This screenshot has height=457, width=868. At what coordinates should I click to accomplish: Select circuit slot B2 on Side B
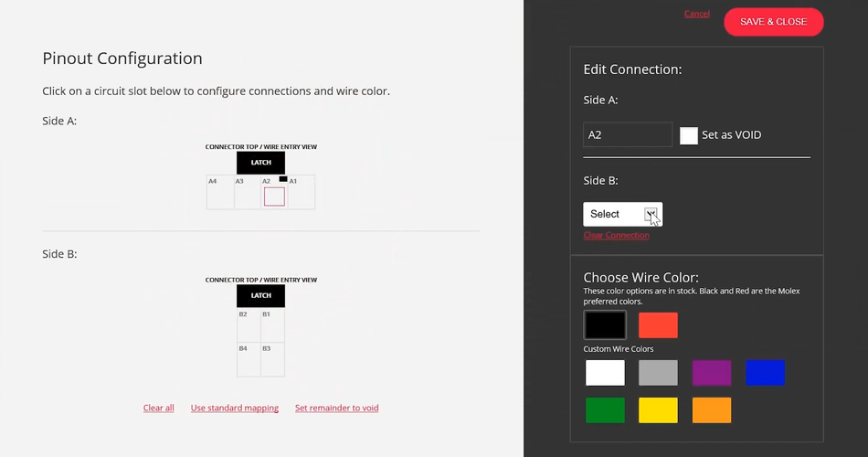[249, 325]
